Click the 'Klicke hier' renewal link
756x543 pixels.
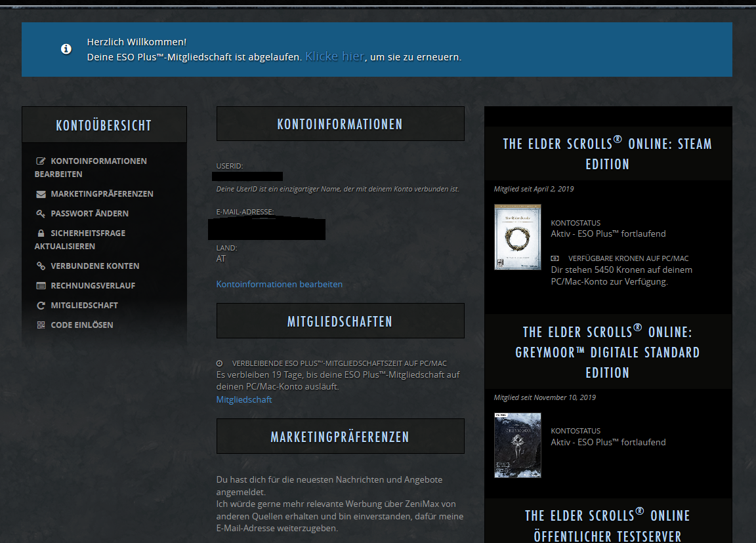pos(335,56)
